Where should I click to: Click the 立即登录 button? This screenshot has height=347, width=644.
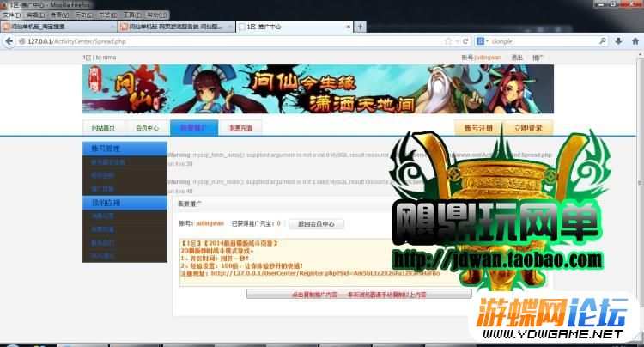(x=528, y=128)
